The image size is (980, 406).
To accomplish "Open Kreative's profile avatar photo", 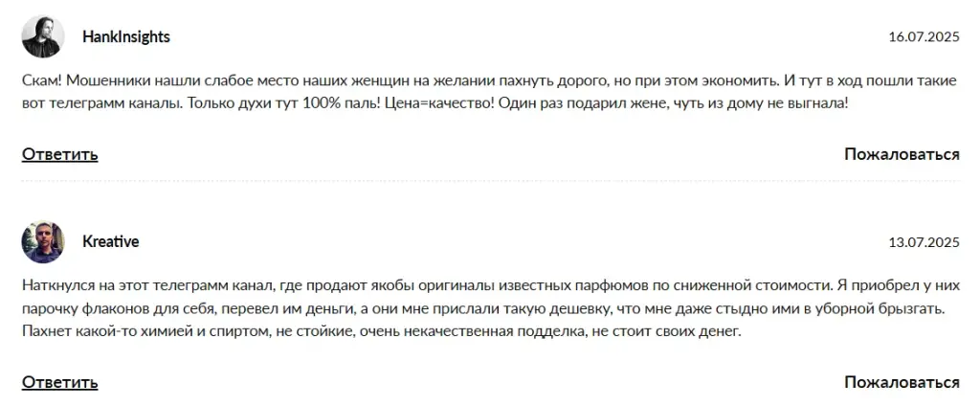I will click(x=43, y=242).
